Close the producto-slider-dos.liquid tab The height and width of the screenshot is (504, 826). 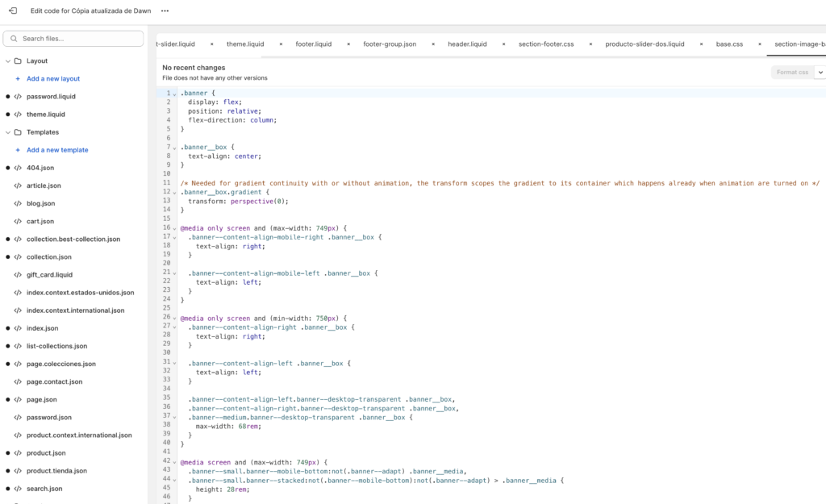click(701, 44)
